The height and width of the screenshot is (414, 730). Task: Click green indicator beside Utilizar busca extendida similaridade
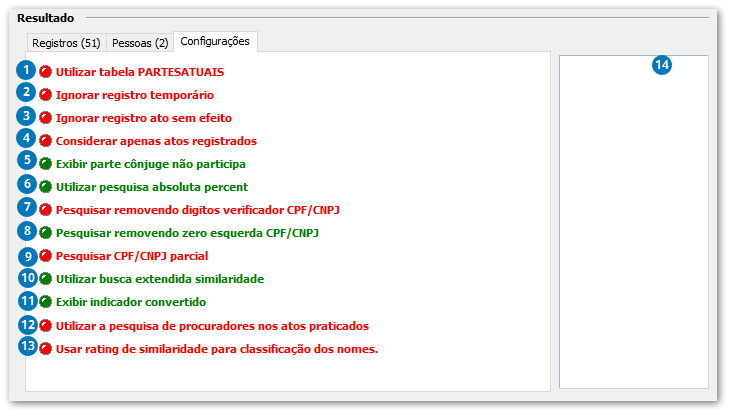point(45,279)
